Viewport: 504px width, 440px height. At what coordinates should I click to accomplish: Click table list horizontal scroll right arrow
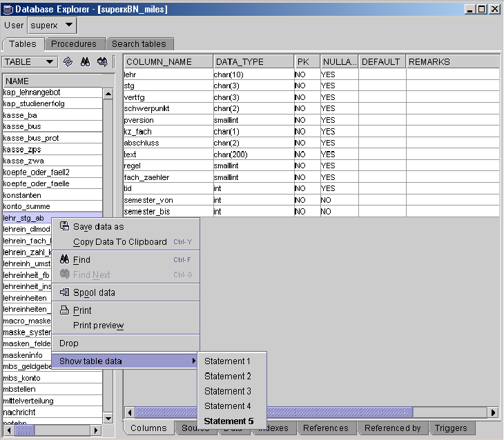point(95,430)
